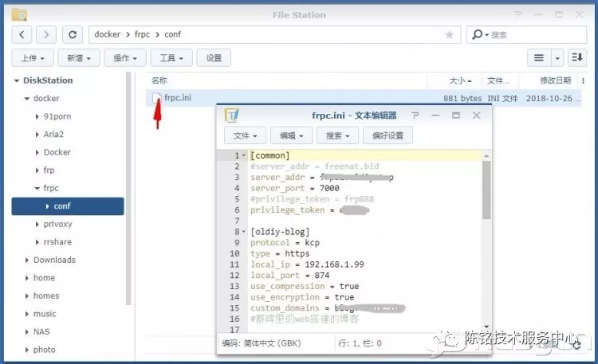The image size is (598, 364).
Task: Click the docker breadcrumb in the path bar
Action: [x=108, y=35]
